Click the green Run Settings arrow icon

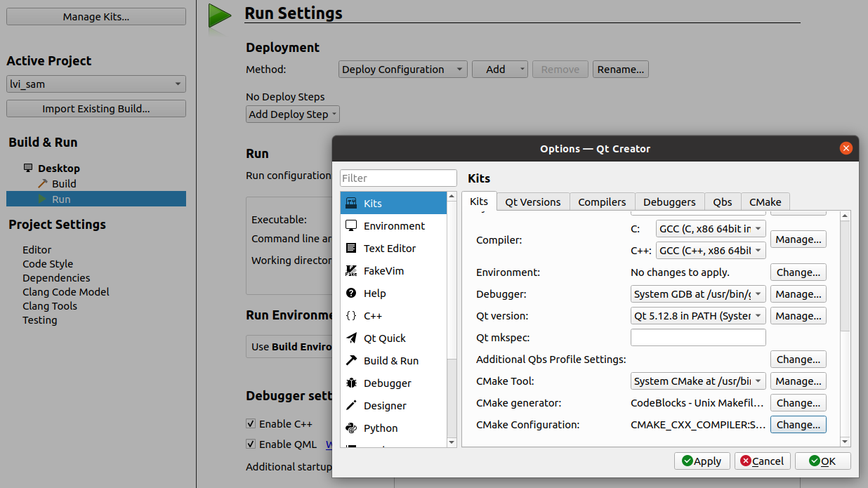[x=220, y=16]
